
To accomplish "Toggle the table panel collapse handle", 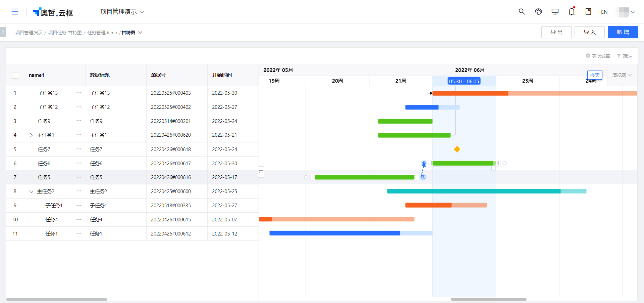I will 261,172.
